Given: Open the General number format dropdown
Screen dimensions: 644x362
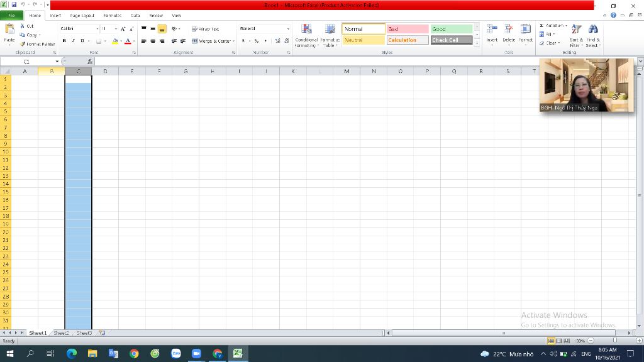Looking at the screenshot, I should [288, 29].
